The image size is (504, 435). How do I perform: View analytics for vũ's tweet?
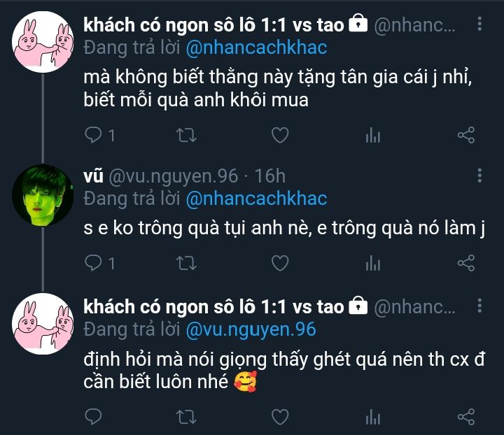pyautogui.click(x=373, y=263)
